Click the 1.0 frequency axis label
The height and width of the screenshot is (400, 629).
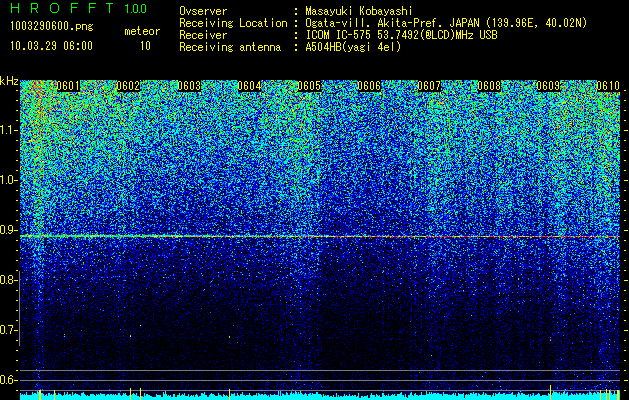point(7,180)
